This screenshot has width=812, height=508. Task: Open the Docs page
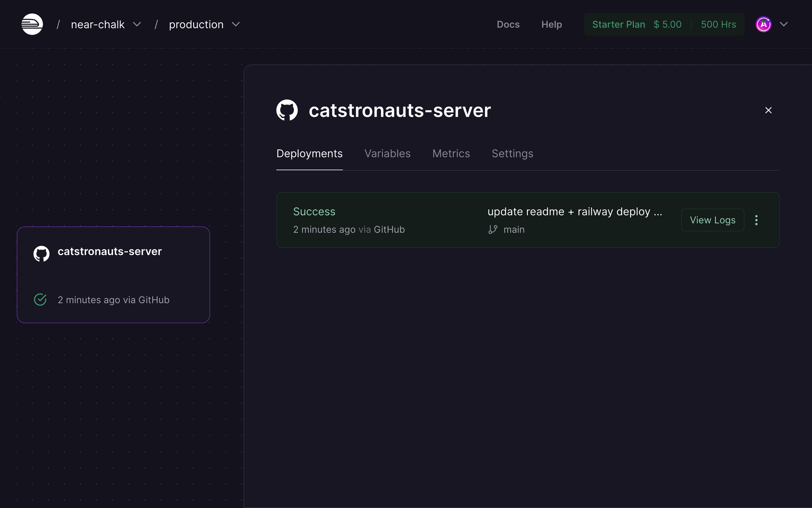[x=508, y=24]
